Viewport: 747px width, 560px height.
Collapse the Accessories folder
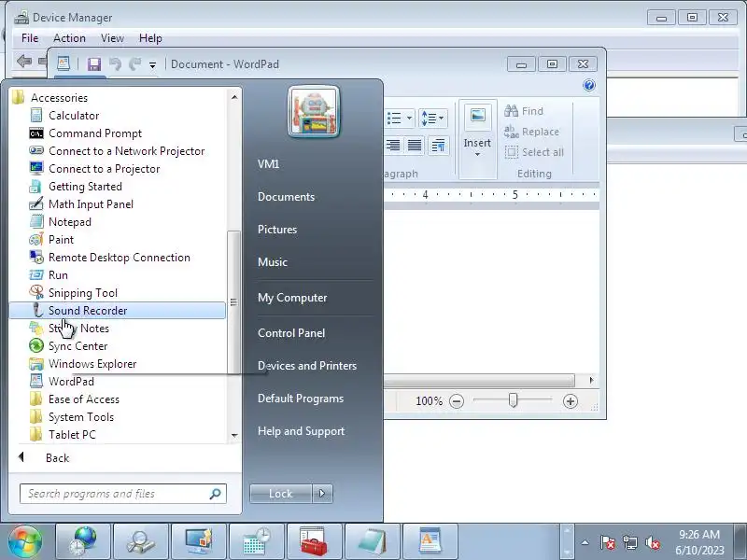pyautogui.click(x=59, y=98)
